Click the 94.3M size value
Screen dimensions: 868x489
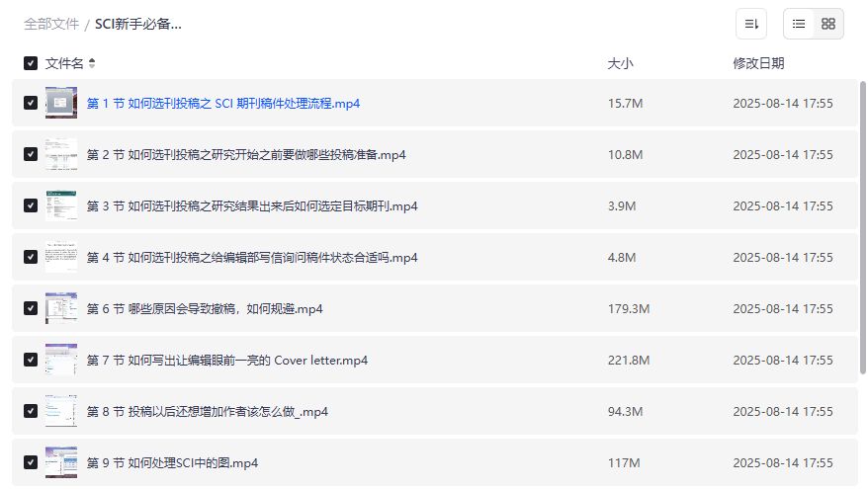coord(625,412)
